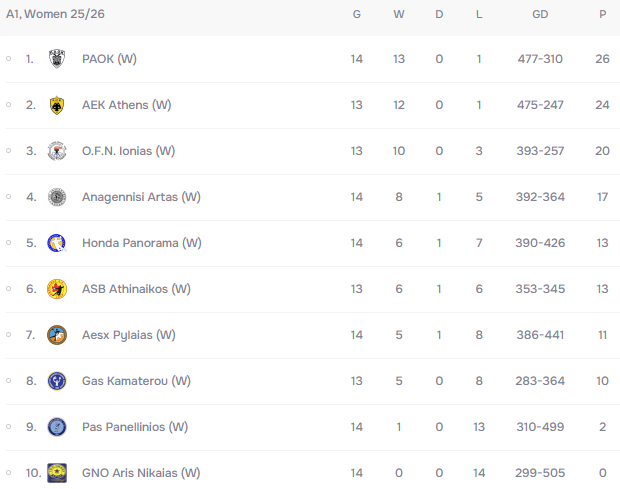Click the ASB Athinaikos red-yellow logo
The width and height of the screenshot is (620, 489).
pyautogui.click(x=57, y=289)
